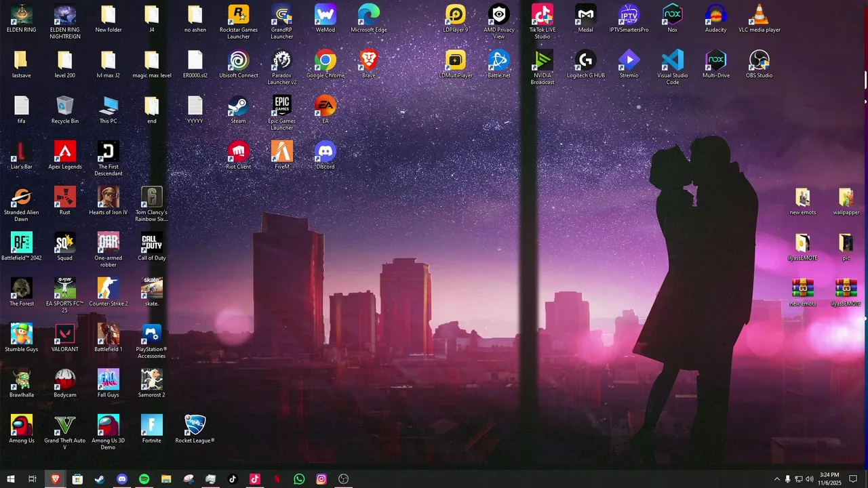
Task: Select the Microsoft Edge desktop icon
Action: click(369, 18)
